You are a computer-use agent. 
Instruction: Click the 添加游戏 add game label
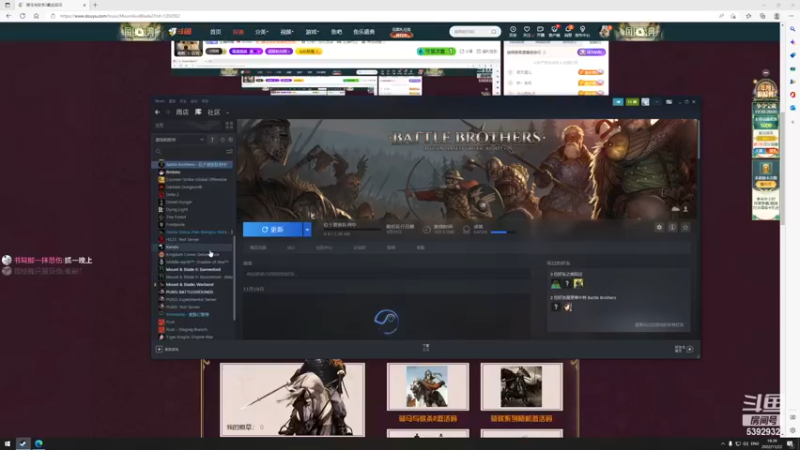[x=172, y=349]
